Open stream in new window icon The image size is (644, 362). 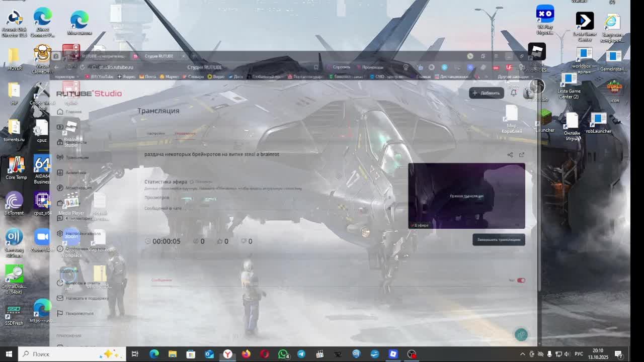[x=522, y=155]
